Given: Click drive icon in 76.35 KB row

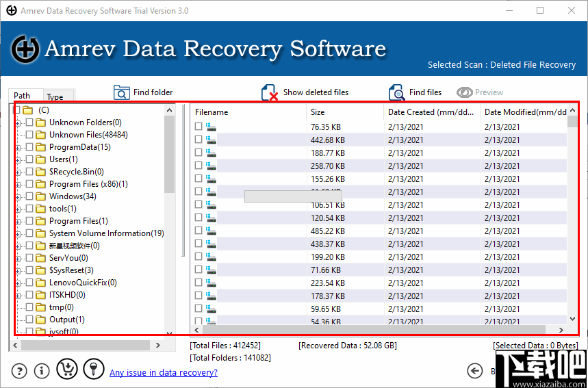Looking at the screenshot, I should pyautogui.click(x=211, y=127).
